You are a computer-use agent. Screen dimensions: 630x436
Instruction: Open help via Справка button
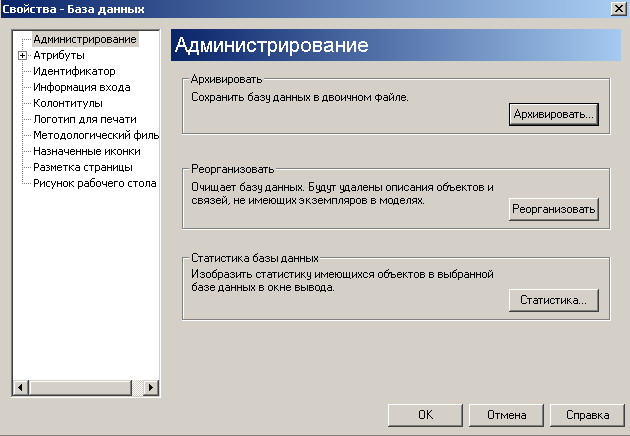(587, 415)
